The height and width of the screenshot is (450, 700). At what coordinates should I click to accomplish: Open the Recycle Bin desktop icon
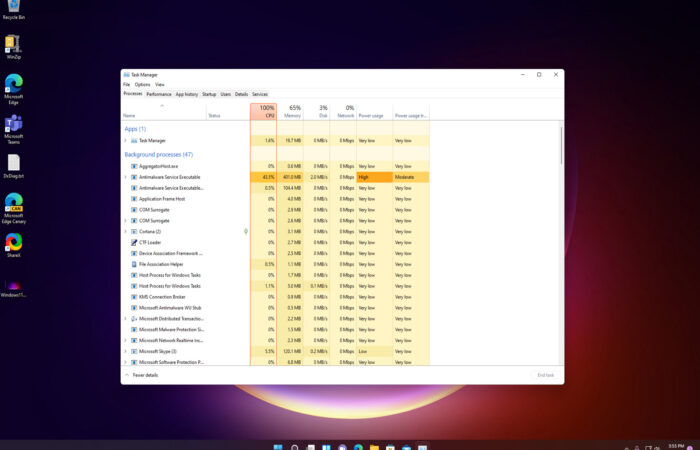coord(14,10)
